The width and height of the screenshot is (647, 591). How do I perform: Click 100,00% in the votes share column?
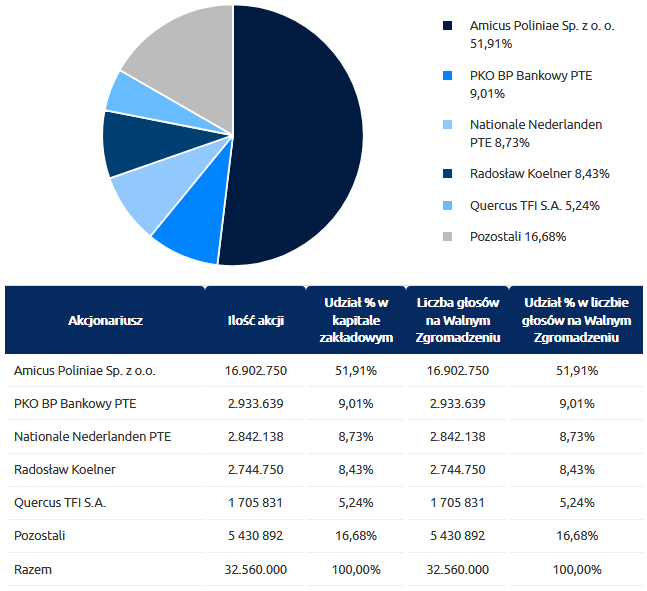(x=577, y=570)
